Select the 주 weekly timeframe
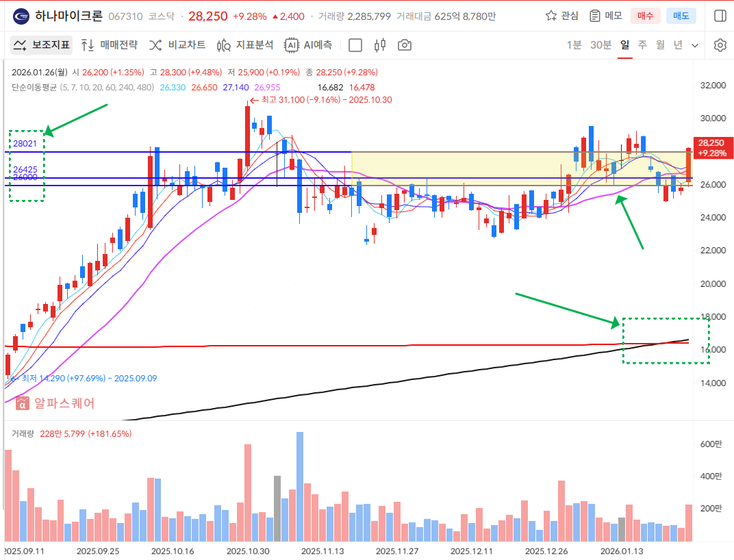This screenshot has height=560, width=734. click(x=642, y=45)
